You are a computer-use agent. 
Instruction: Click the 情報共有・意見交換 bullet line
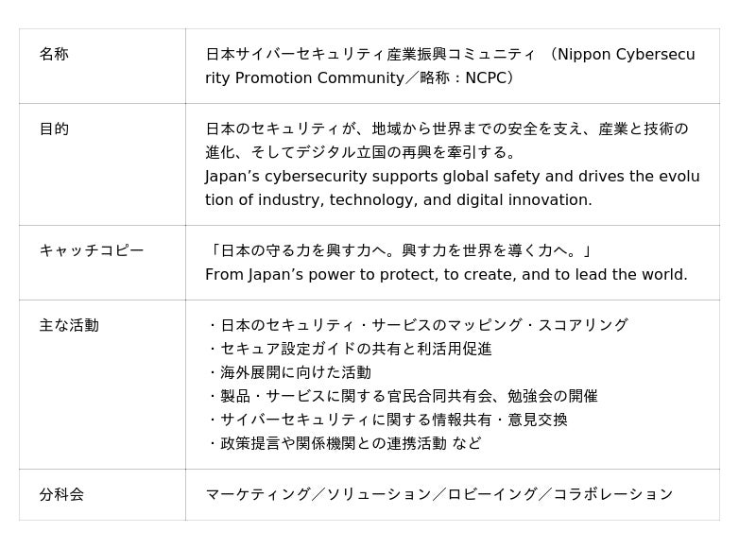[x=387, y=420]
